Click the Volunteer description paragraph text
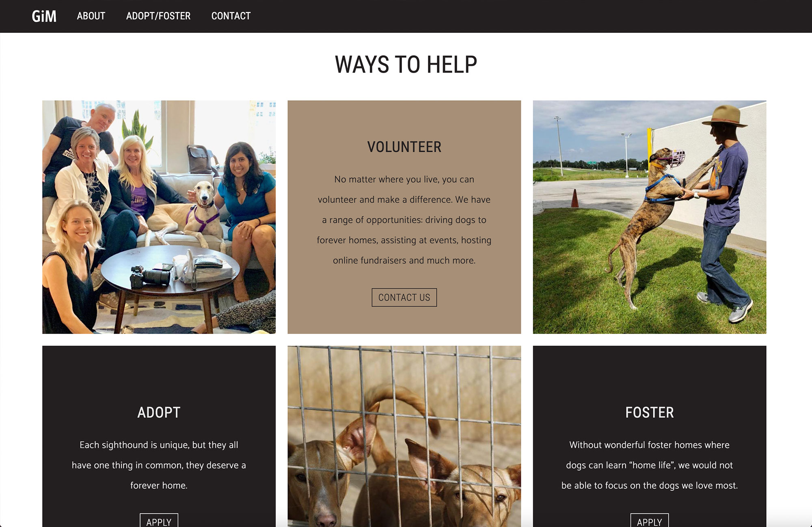The width and height of the screenshot is (812, 527). (404, 220)
